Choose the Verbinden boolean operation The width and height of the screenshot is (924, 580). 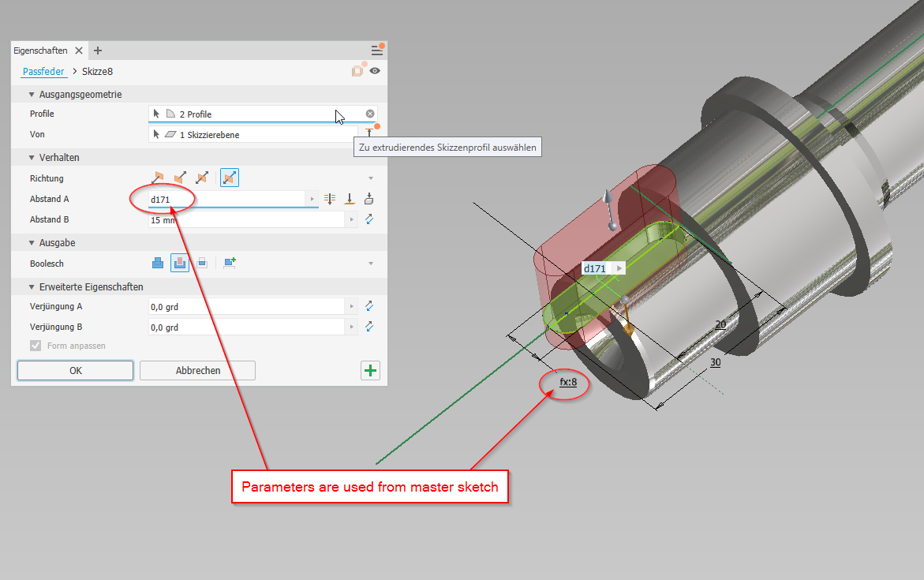(x=156, y=263)
